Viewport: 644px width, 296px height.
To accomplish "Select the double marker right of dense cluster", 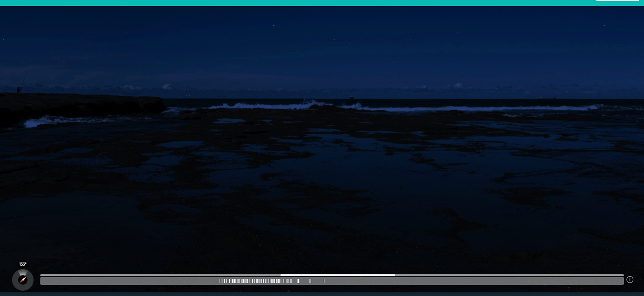I will (x=310, y=281).
